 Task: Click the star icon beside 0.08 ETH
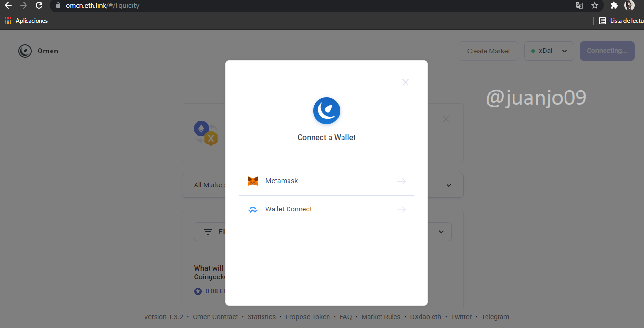[x=198, y=291]
